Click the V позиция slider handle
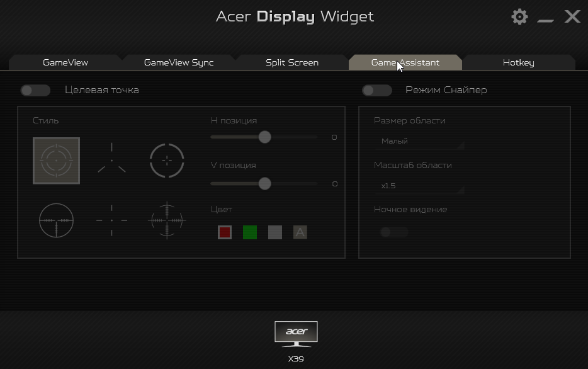588x369 pixels. pyautogui.click(x=265, y=184)
